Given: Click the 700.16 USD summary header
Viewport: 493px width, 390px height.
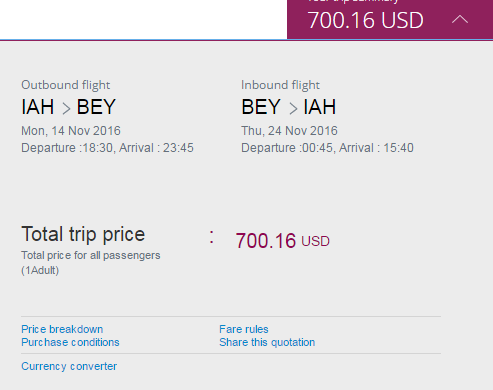Looking at the screenshot, I should (x=390, y=19).
